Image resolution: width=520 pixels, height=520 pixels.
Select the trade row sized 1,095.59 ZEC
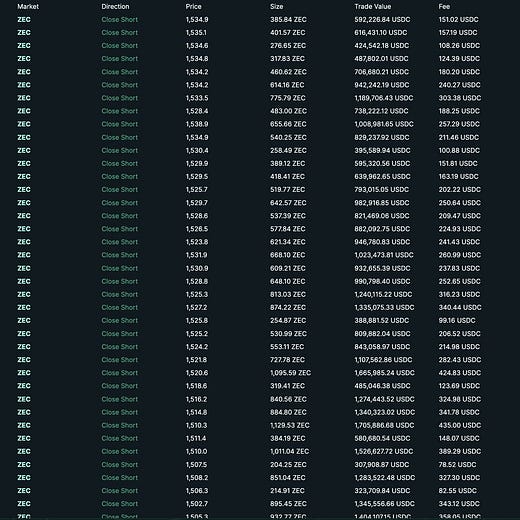click(x=260, y=373)
